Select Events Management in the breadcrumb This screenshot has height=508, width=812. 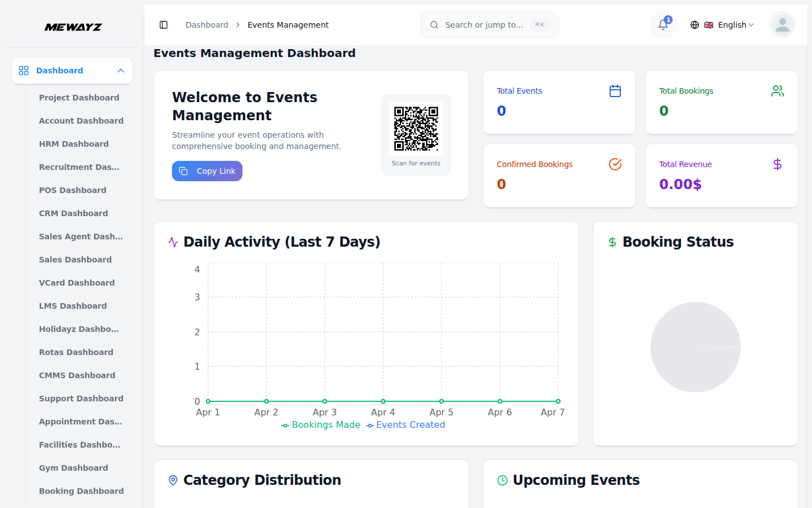click(288, 25)
